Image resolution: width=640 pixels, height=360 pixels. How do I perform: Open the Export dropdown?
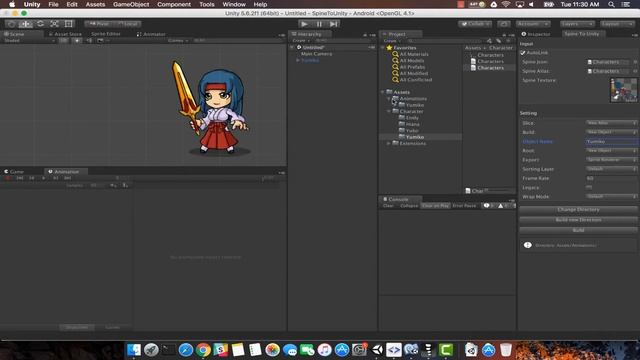(x=611, y=160)
